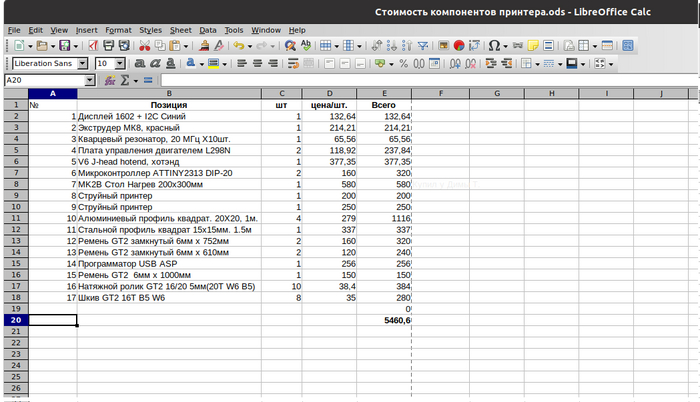Select the Clone Formatting paintbrush
This screenshot has height=402, width=700.
[x=206, y=46]
